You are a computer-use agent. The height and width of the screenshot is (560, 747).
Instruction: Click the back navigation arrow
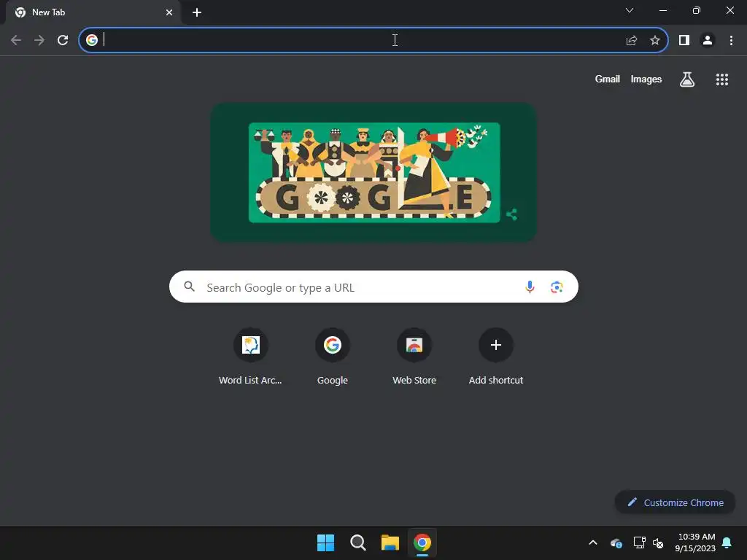point(16,40)
